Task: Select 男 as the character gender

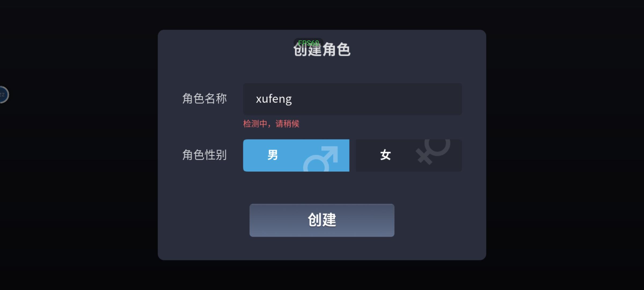Action: coord(296,155)
